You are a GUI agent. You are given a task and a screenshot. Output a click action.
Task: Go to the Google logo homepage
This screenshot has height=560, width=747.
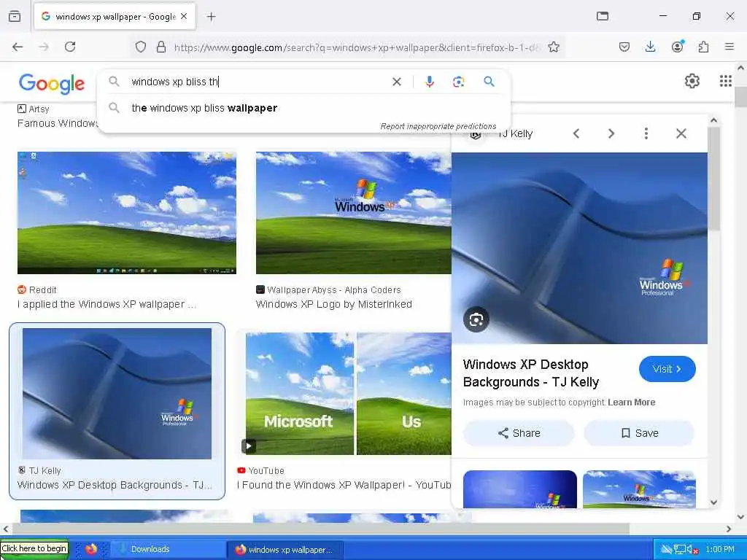point(52,83)
